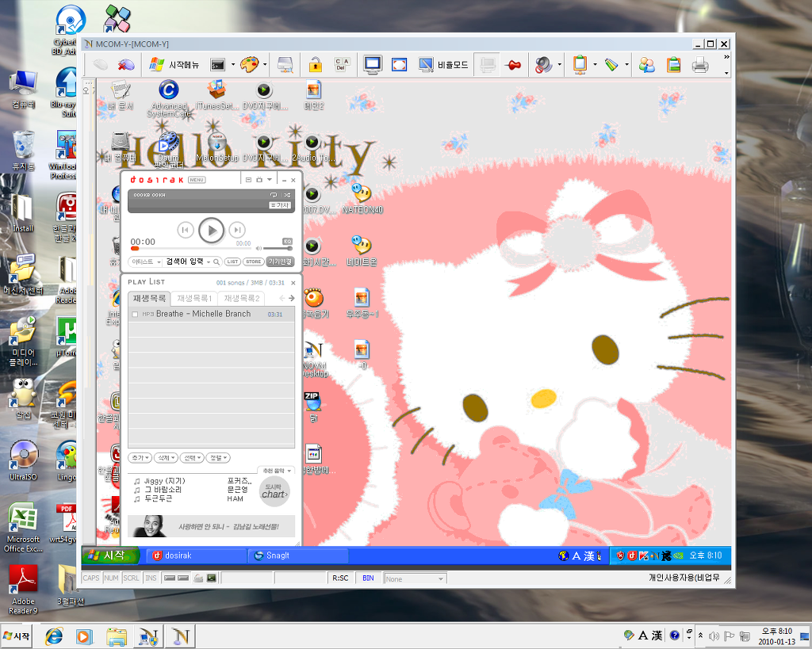Image resolution: width=812 pixels, height=649 pixels.
Task: Expand the color palette dropdown arrow
Action: 265,65
